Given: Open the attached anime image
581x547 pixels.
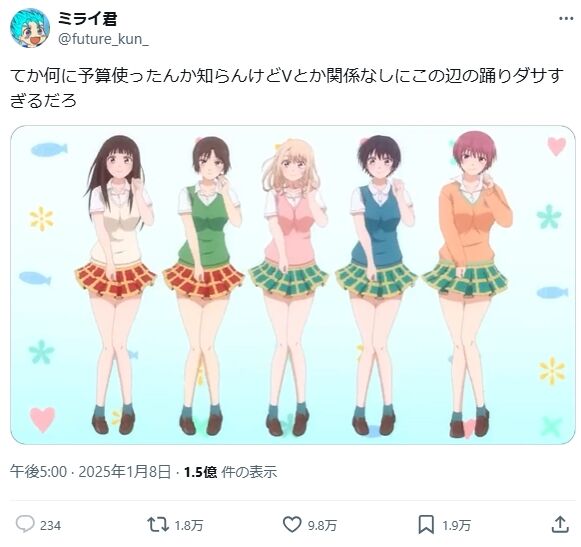Looking at the screenshot, I should (293, 285).
